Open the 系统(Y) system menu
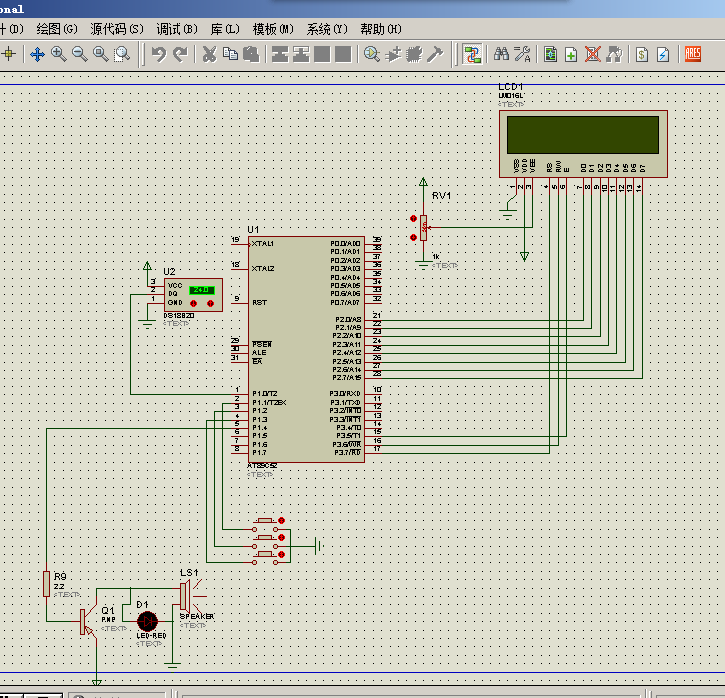 (327, 29)
